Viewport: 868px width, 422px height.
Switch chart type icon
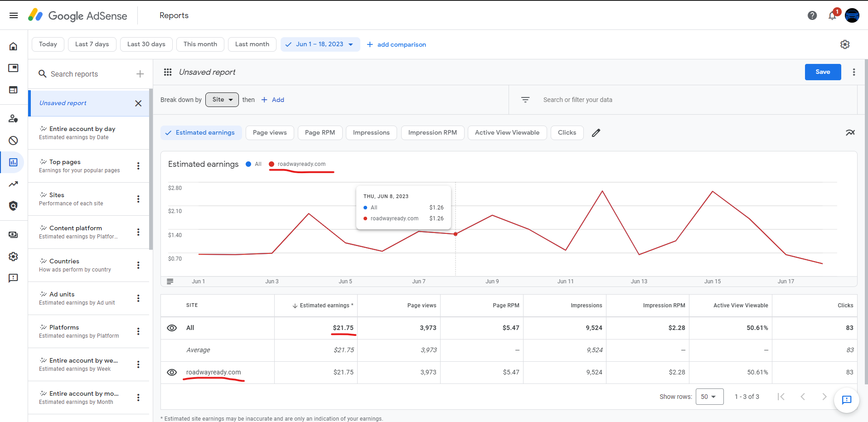[x=850, y=133]
